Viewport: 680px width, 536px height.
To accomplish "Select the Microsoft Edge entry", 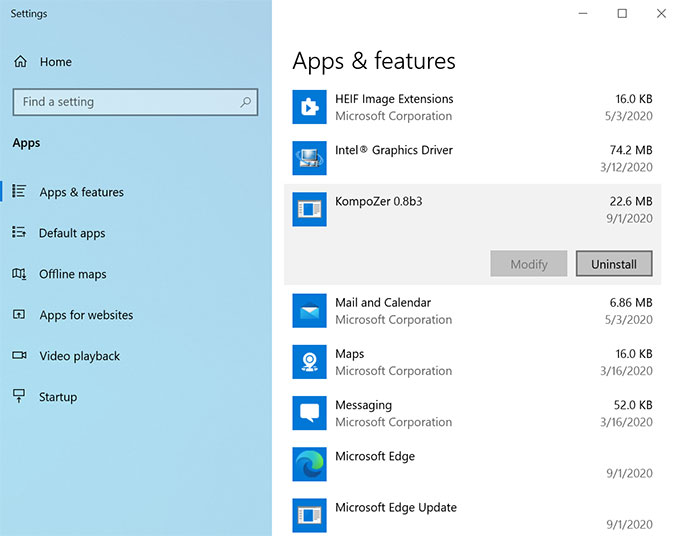I will [x=472, y=464].
